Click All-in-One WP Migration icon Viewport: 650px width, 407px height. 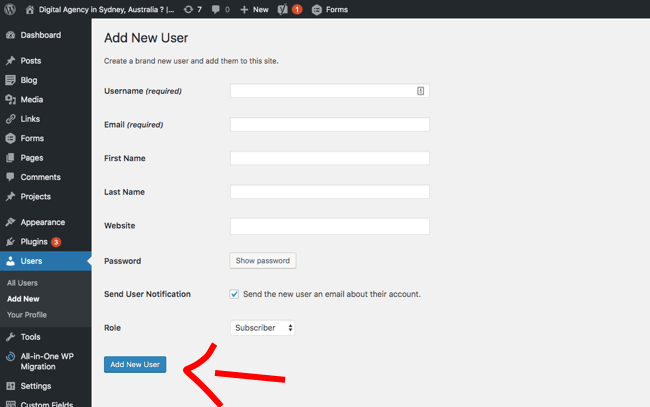point(10,356)
